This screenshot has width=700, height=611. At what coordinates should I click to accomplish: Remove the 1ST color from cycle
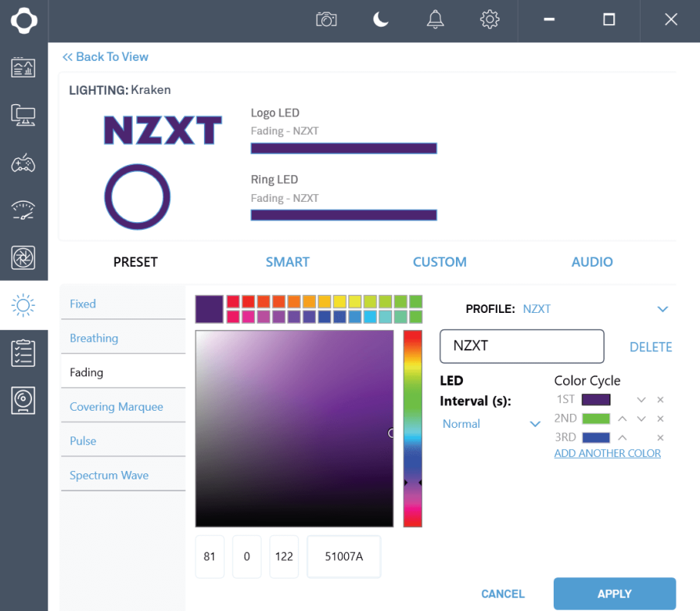click(x=660, y=400)
